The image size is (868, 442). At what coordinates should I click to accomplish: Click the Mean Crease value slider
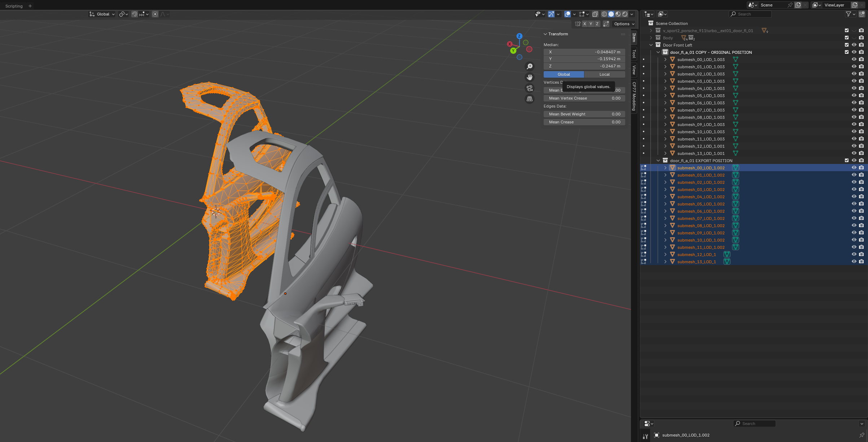[584, 122]
